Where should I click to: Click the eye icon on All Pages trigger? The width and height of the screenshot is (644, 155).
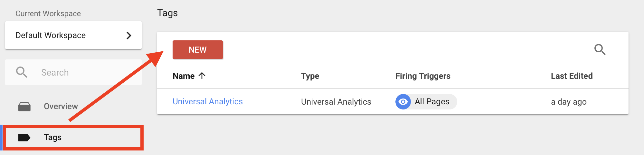click(x=403, y=102)
